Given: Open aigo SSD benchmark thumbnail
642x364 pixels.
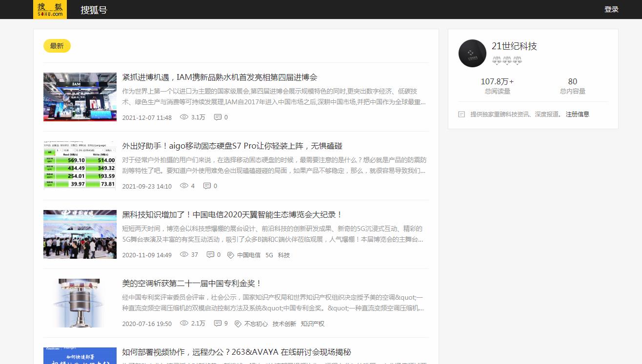Looking at the screenshot, I should click(80, 166).
